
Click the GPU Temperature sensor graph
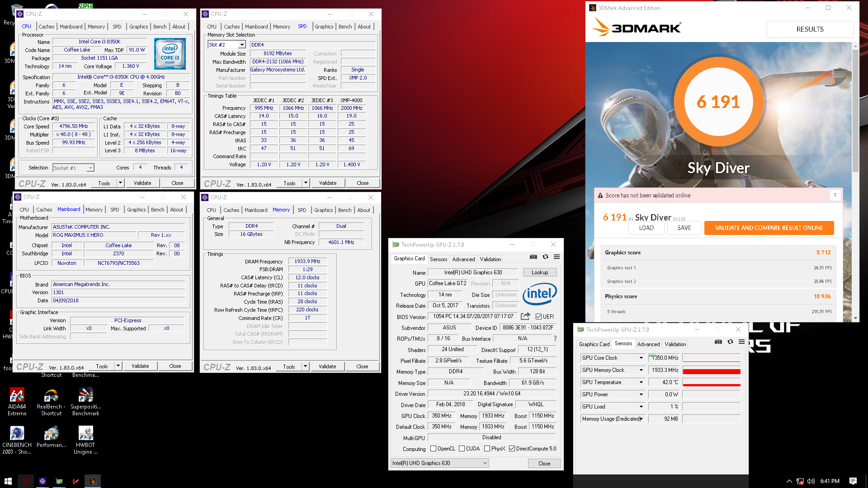[x=712, y=382]
